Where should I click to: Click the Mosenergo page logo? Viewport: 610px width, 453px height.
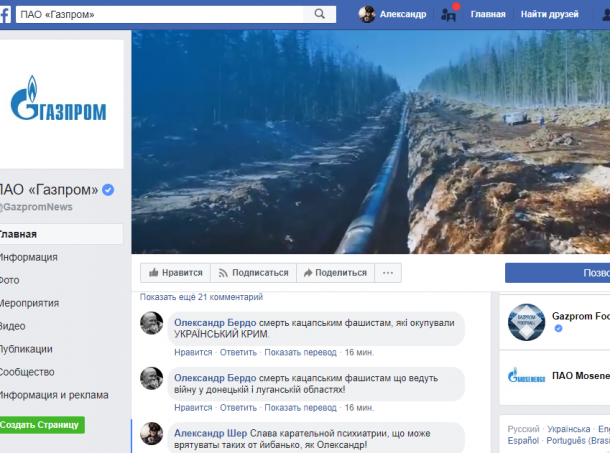526,376
